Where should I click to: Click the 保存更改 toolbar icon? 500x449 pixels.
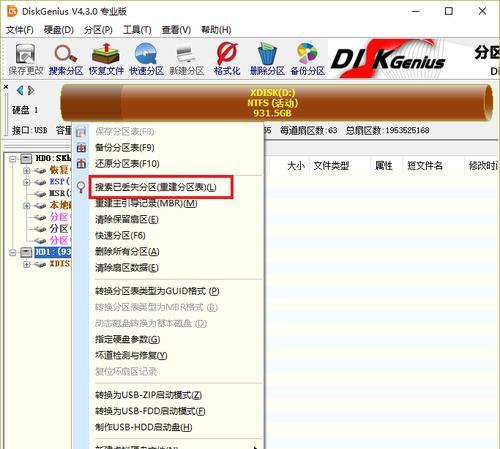(26, 59)
